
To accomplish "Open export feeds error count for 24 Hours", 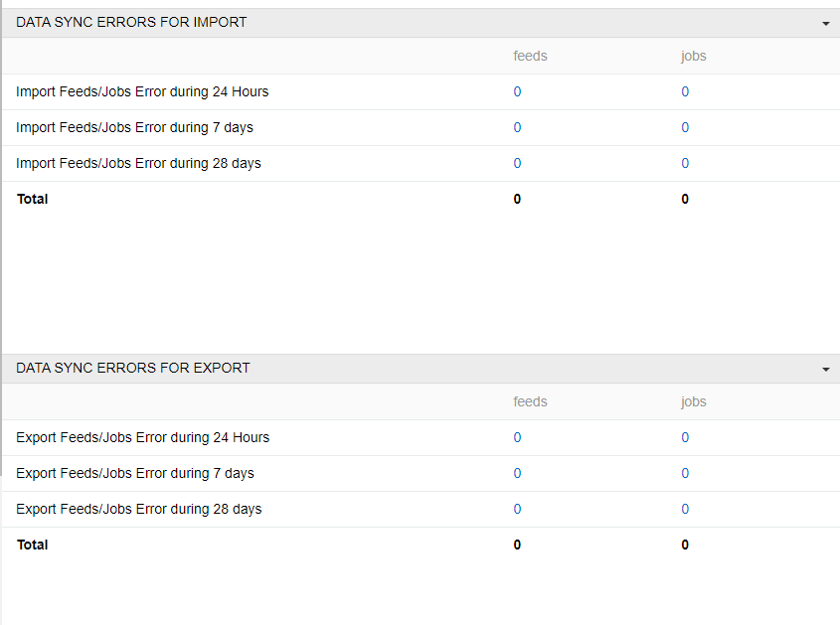I will pyautogui.click(x=517, y=437).
